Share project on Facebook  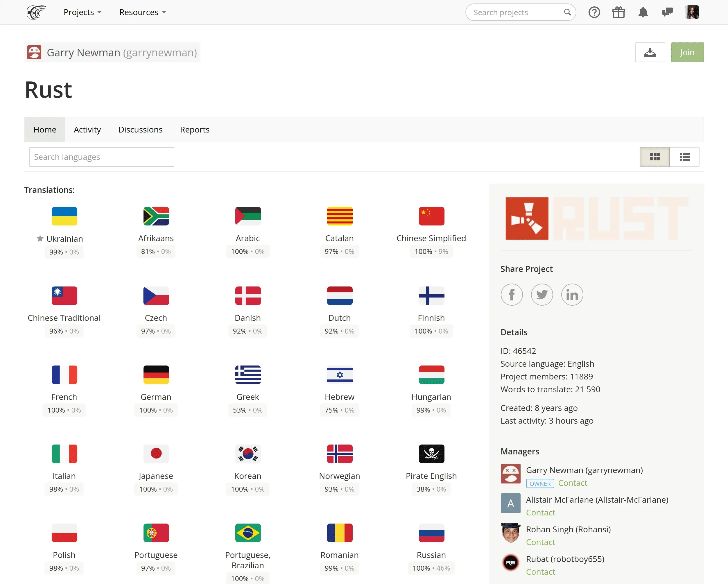tap(511, 295)
